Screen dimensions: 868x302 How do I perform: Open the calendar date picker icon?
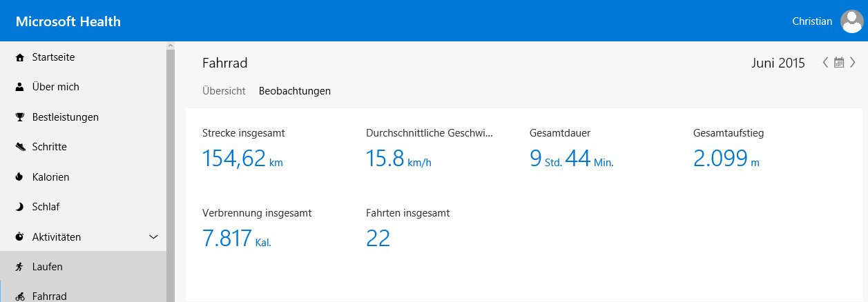pyautogui.click(x=839, y=63)
